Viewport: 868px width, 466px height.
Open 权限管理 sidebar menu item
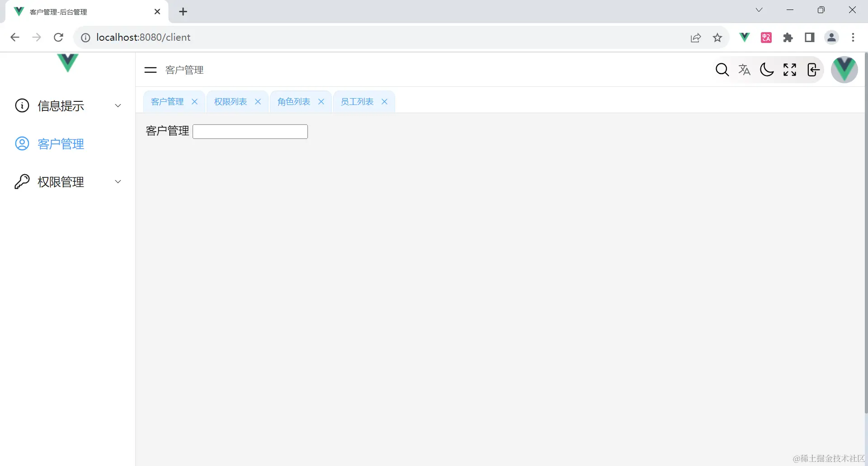click(x=68, y=181)
